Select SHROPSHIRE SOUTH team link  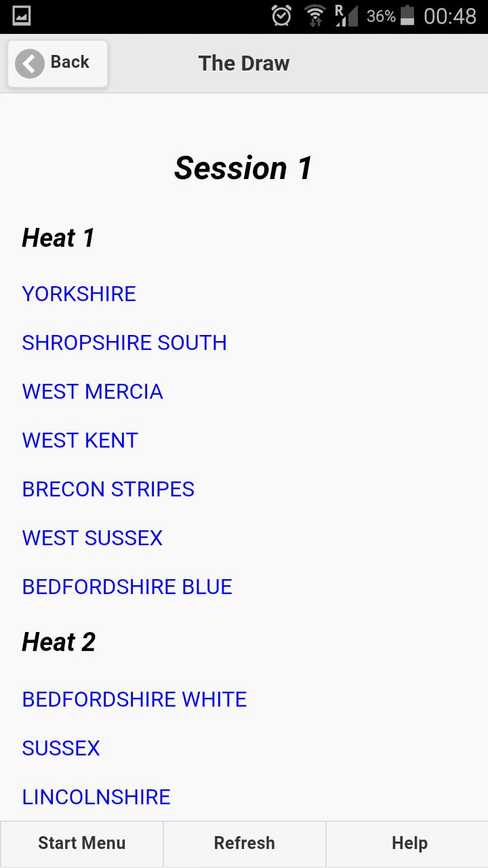(x=124, y=342)
